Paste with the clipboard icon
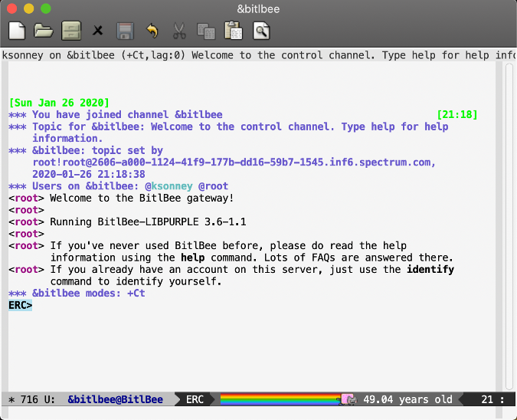Screen dimensions: 517x420 pyautogui.click(x=233, y=31)
